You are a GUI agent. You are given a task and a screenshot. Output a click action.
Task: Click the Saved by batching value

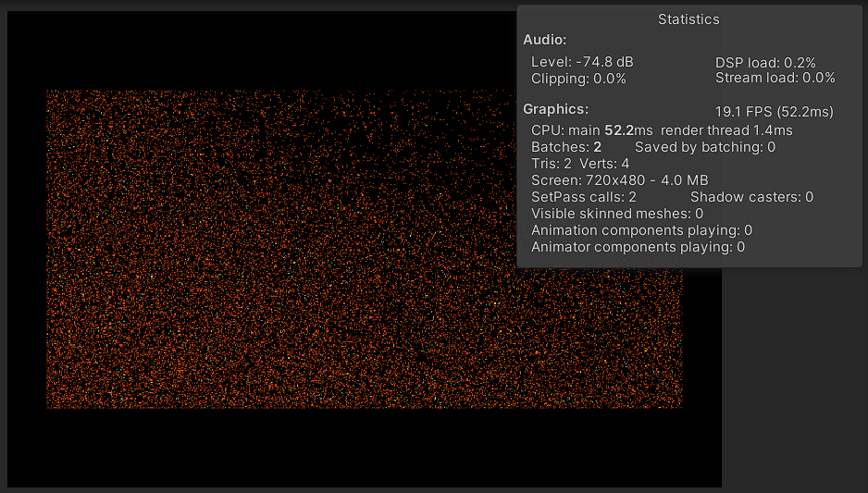click(704, 147)
